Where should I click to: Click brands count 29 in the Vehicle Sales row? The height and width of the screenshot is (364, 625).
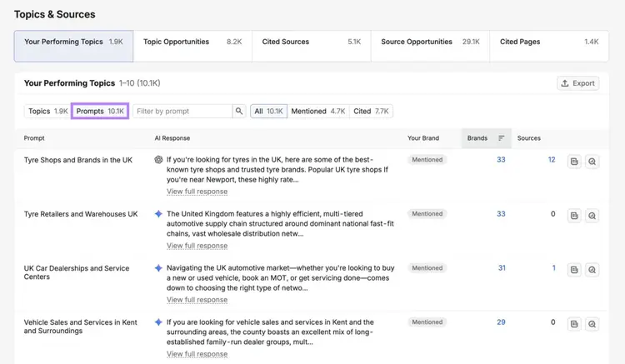click(x=501, y=322)
